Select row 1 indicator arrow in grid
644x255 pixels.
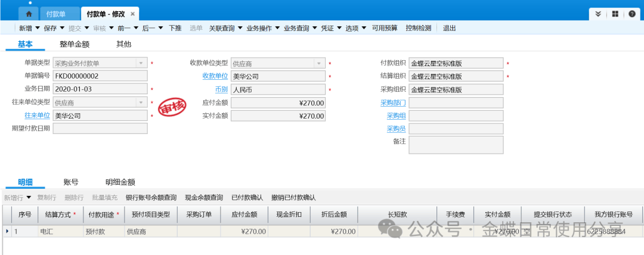7,231
